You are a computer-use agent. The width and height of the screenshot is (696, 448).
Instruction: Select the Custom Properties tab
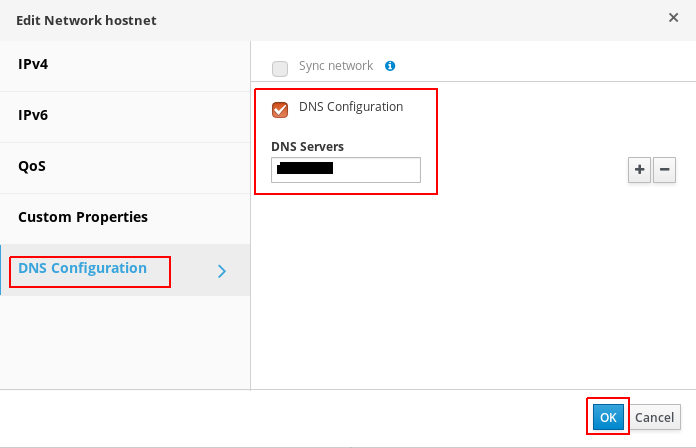pyautogui.click(x=125, y=219)
